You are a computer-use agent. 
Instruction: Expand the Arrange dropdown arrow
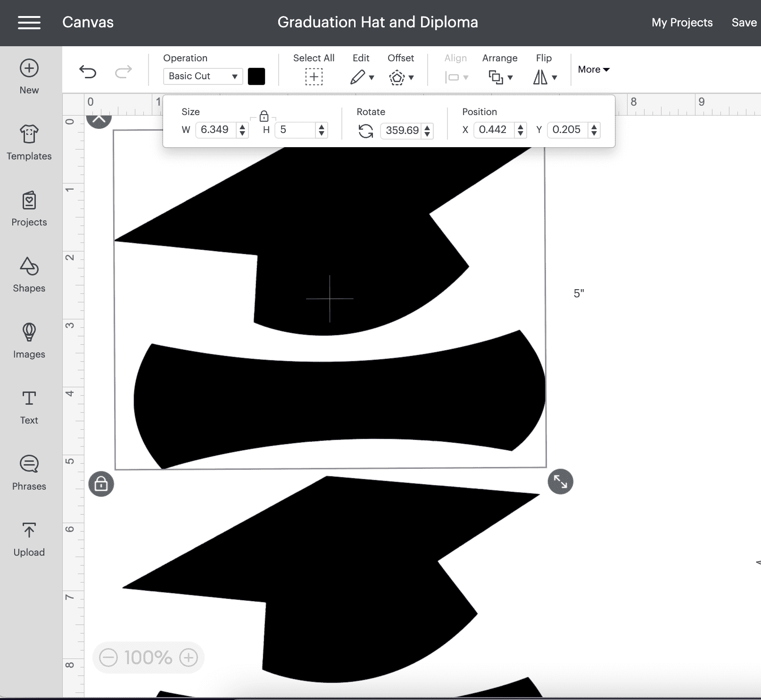[x=510, y=78]
